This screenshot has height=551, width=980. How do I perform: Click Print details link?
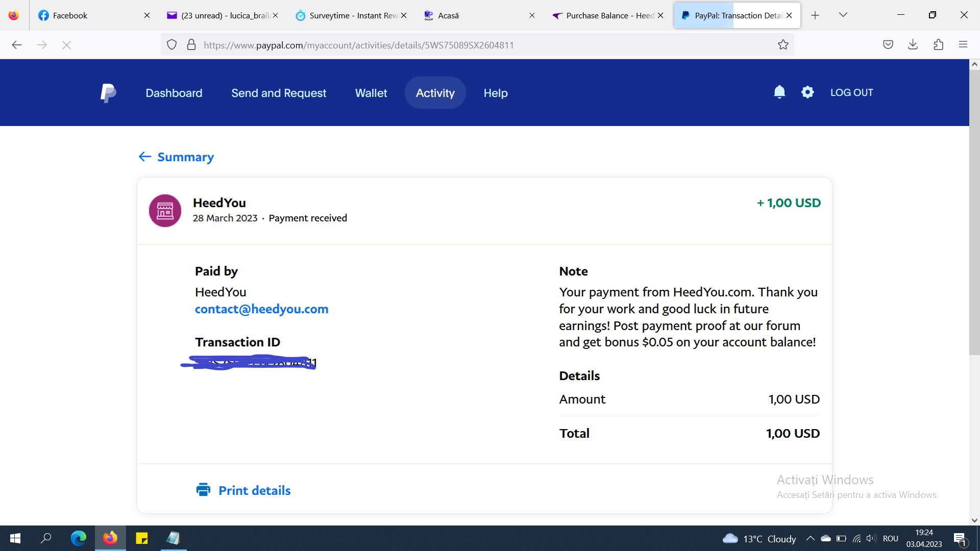254,490
